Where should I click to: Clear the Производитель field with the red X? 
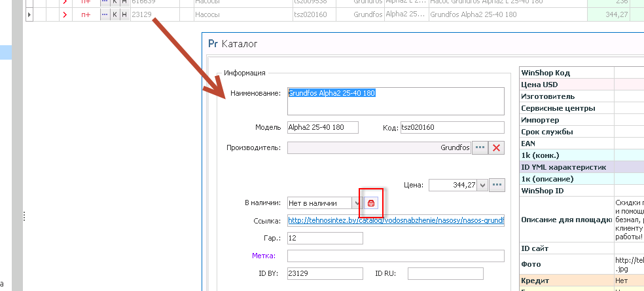coord(496,148)
